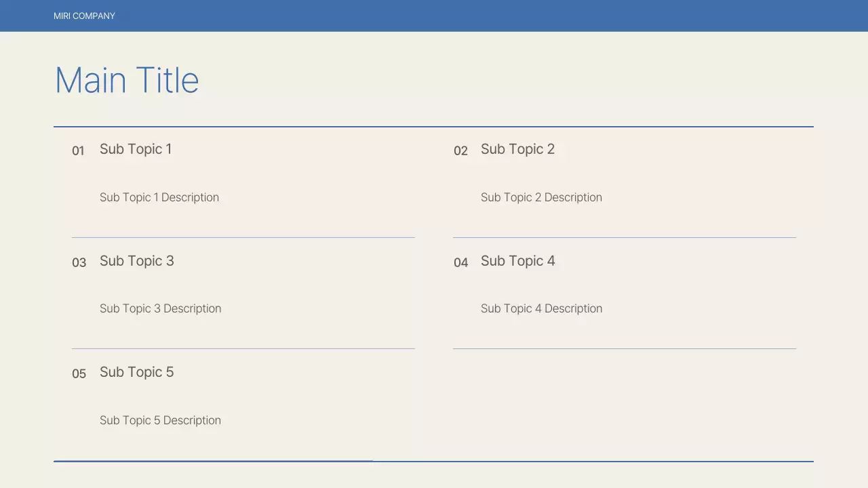Select the Sub Topic 1 heading

(x=136, y=149)
